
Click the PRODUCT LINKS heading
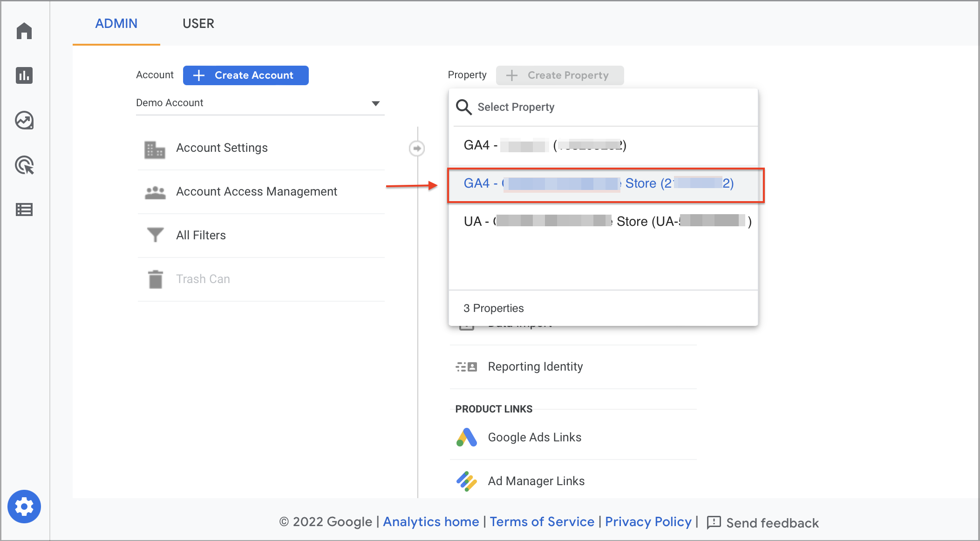coord(494,409)
